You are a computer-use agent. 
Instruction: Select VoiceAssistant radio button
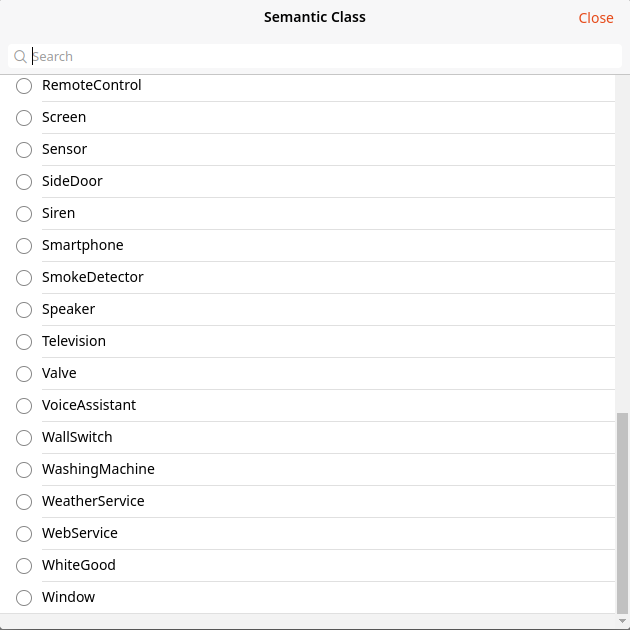point(24,406)
